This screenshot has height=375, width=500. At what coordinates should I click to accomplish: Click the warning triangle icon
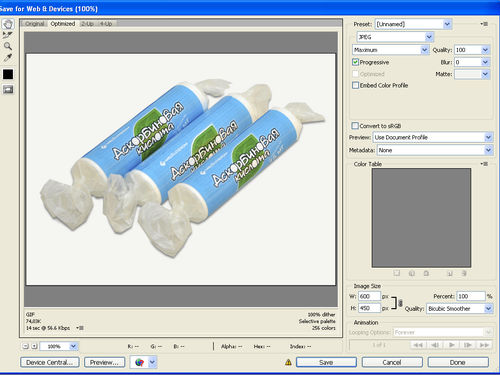coord(288,362)
